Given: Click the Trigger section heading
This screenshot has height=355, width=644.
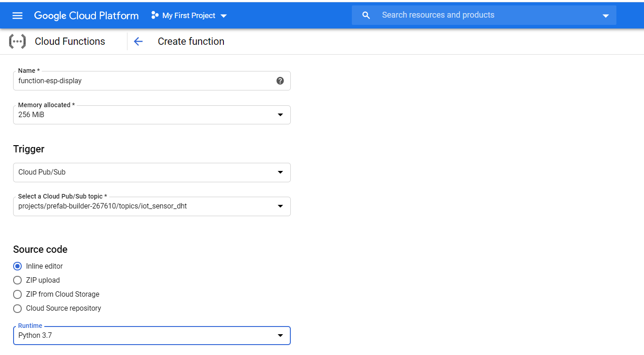Looking at the screenshot, I should pos(29,149).
